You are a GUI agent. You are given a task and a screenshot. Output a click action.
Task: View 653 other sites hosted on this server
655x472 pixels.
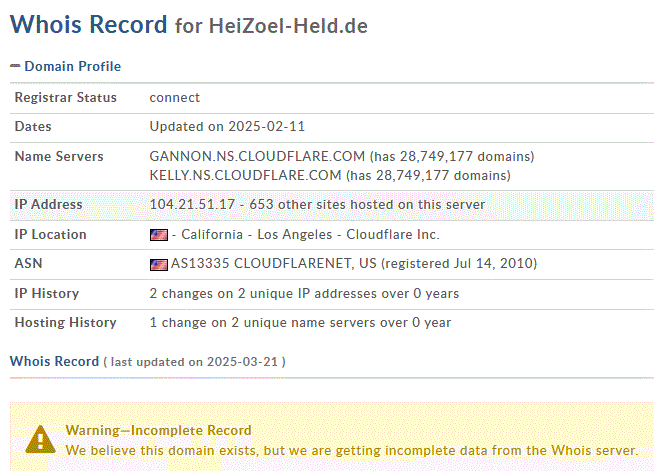367,204
